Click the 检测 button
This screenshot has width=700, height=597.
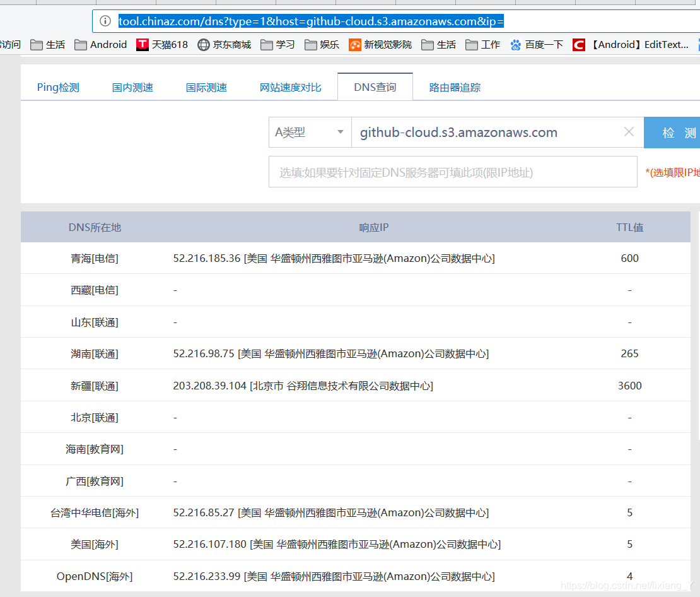coord(672,133)
